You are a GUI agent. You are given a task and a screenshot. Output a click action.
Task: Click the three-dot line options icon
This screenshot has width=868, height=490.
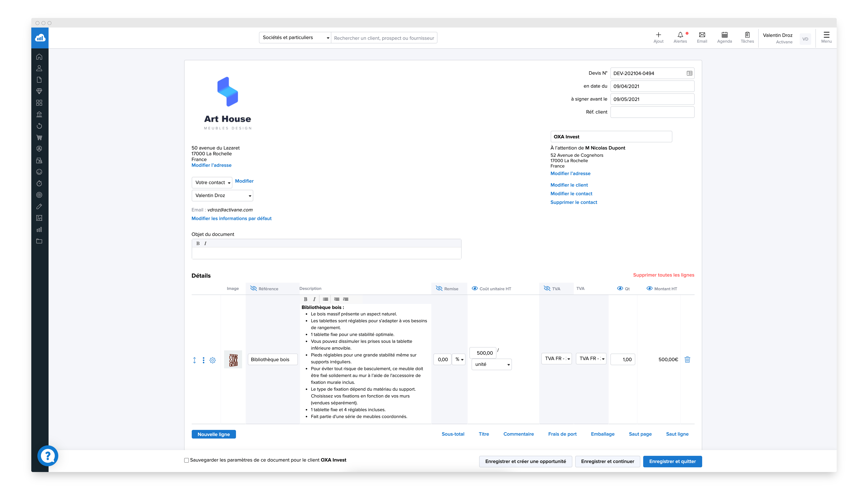pos(203,360)
